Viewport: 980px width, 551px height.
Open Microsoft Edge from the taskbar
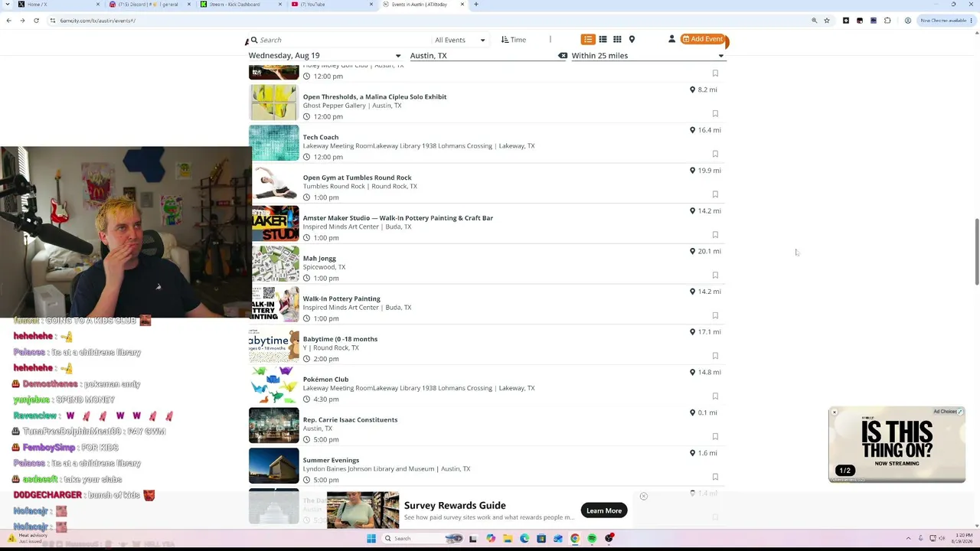(x=524, y=539)
